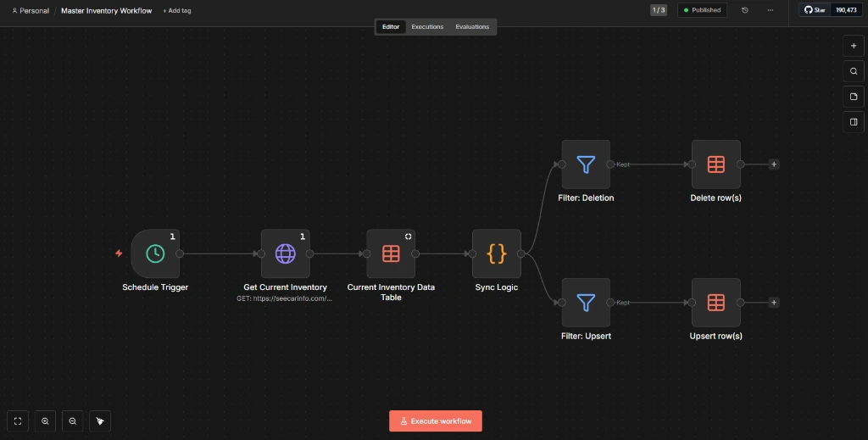Toggle the side panel layout icon
868x440 pixels.
(853, 122)
